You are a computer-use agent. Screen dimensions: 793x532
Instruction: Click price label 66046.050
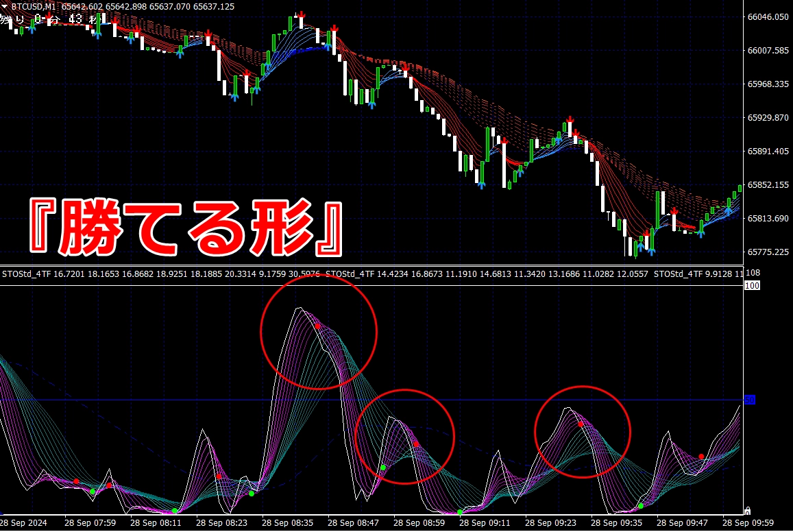coord(768,17)
